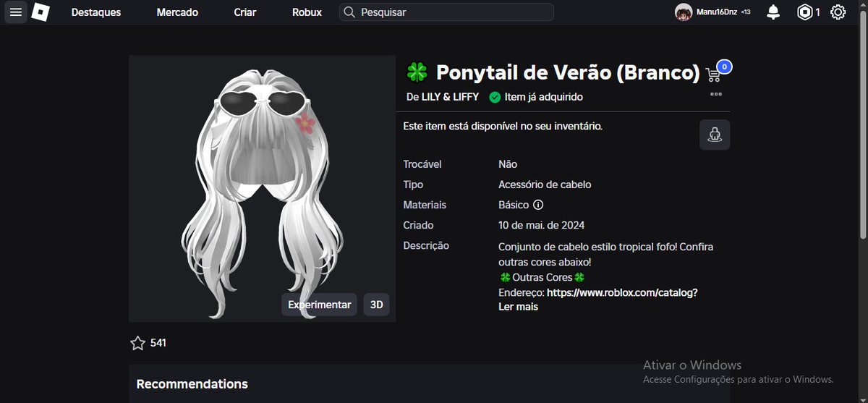Toggle the 3D view button
The height and width of the screenshot is (403, 868).
click(x=376, y=305)
